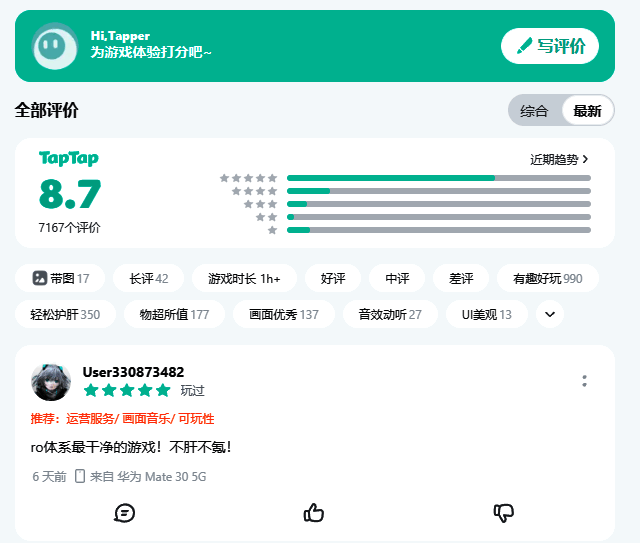Screen dimensions: 640x543
Task: Click the 推荐 tags line
Action: (122, 418)
